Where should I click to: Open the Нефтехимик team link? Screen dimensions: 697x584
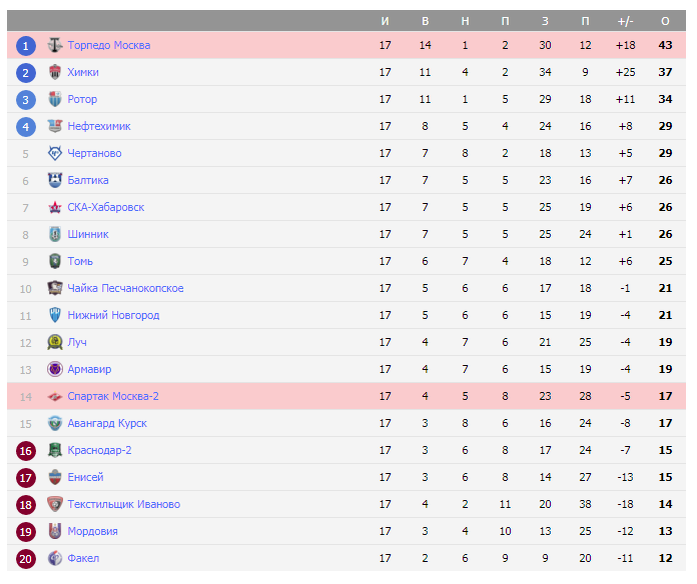99,126
